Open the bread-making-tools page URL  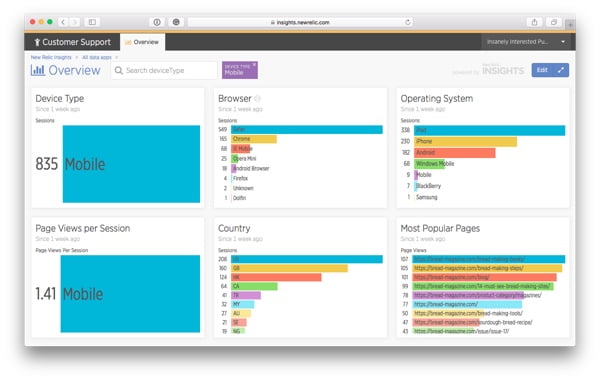[468, 313]
